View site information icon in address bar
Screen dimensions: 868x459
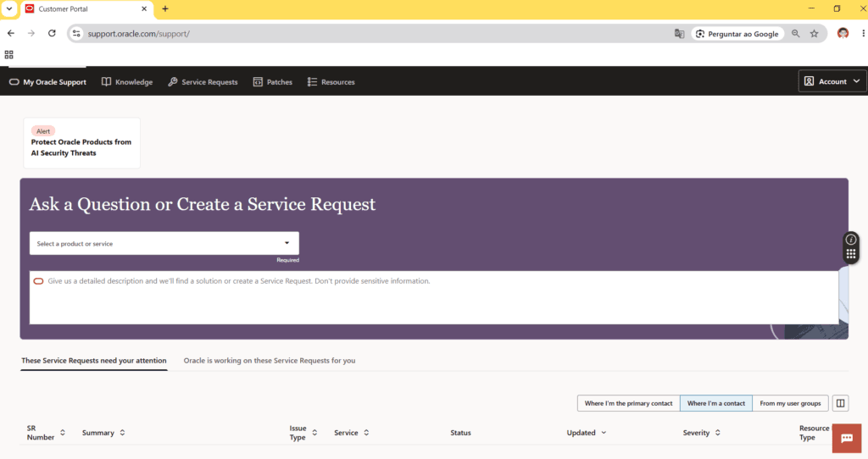[x=76, y=34]
